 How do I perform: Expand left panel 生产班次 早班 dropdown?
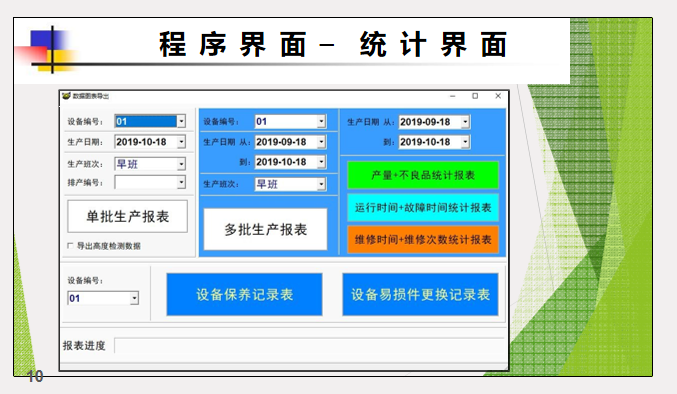click(181, 164)
